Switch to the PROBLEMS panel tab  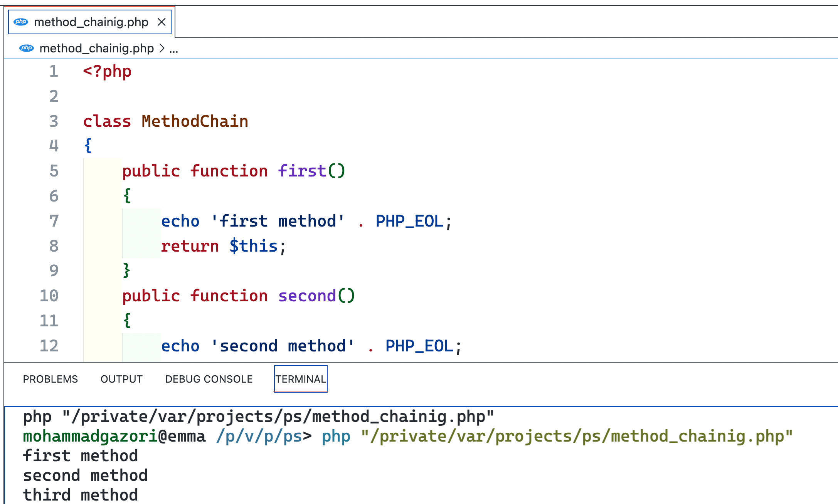(x=50, y=379)
